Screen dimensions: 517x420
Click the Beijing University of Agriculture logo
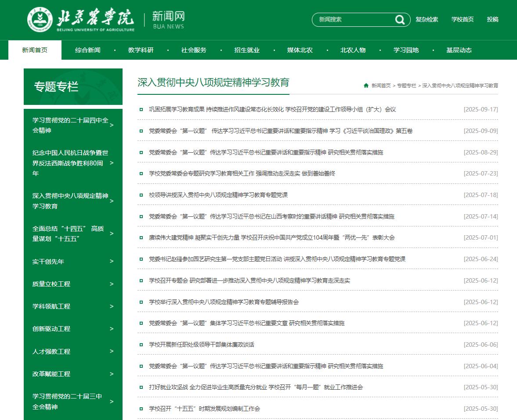pos(80,20)
